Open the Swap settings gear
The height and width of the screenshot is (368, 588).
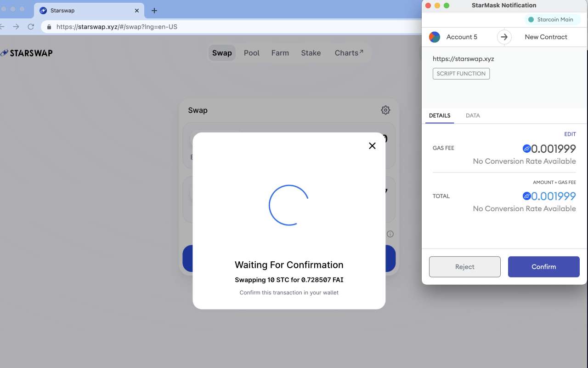click(x=385, y=110)
